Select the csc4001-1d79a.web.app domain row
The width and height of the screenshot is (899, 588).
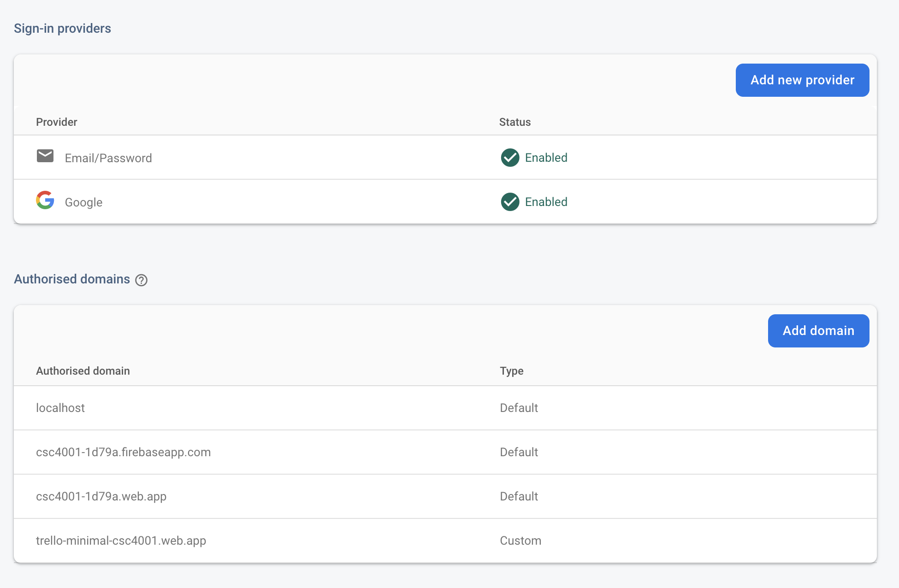[101, 496]
